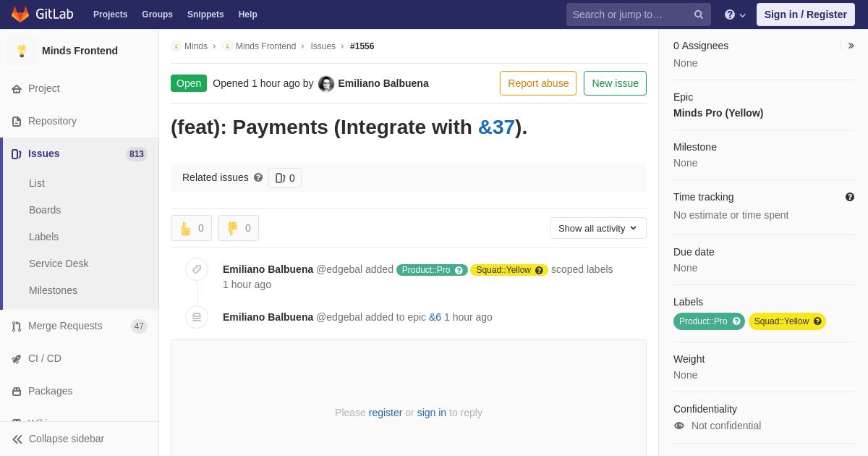868x456 pixels.
Task: Click the epic activity icon
Action: pos(197,317)
